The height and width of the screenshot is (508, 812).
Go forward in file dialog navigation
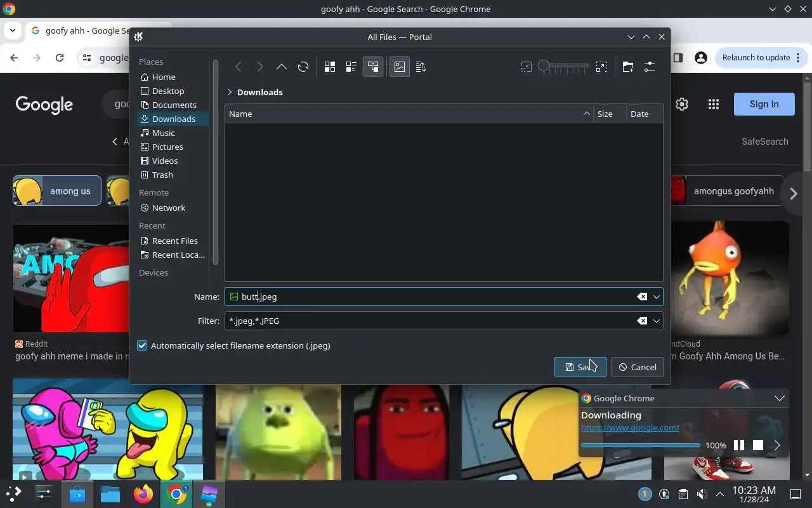click(x=260, y=67)
